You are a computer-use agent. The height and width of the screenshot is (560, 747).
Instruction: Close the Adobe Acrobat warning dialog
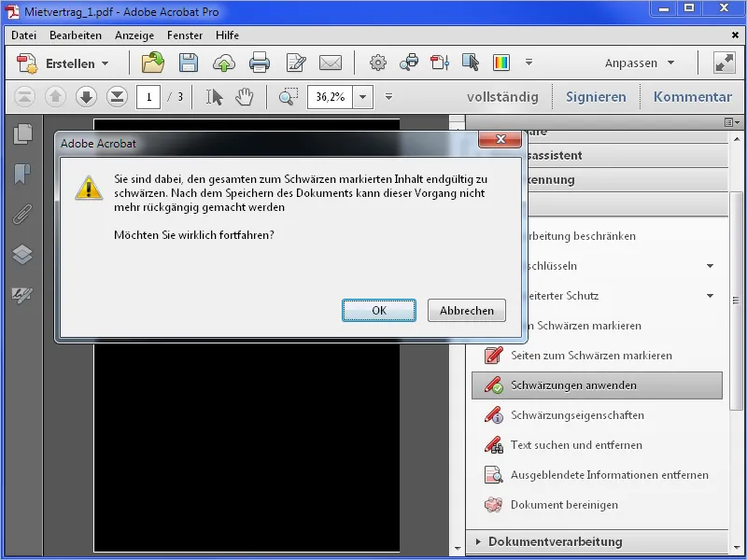(500, 139)
